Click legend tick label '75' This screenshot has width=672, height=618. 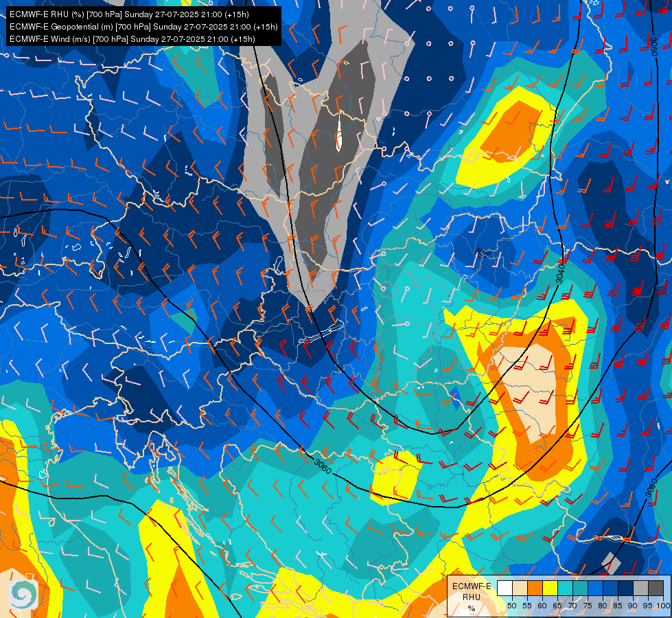[x=588, y=606]
